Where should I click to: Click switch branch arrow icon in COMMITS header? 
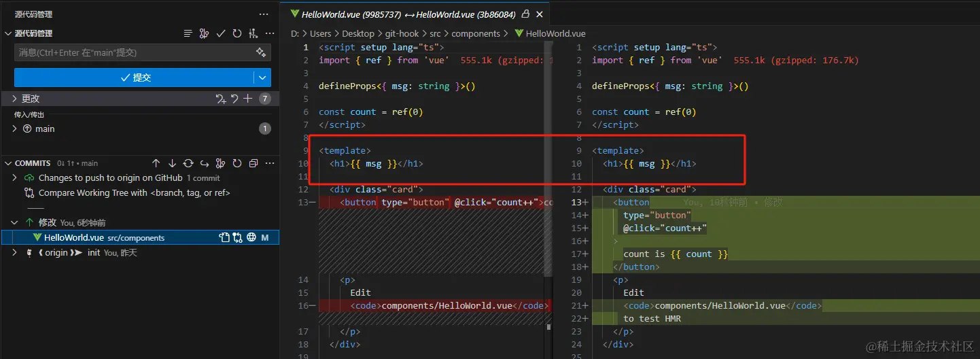pos(205,163)
